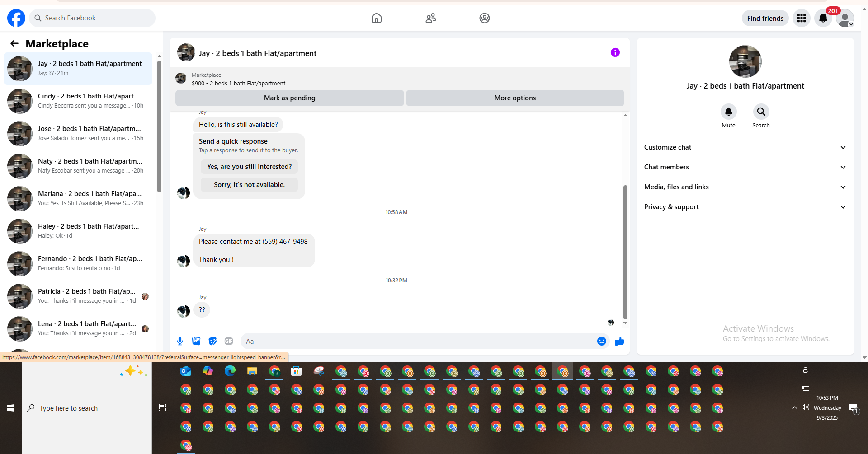
Task: Select Jay's conversation in the chat list
Action: (x=78, y=69)
